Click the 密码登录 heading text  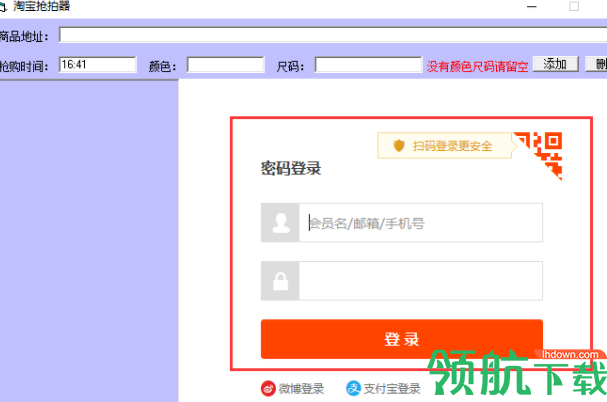[x=291, y=168]
